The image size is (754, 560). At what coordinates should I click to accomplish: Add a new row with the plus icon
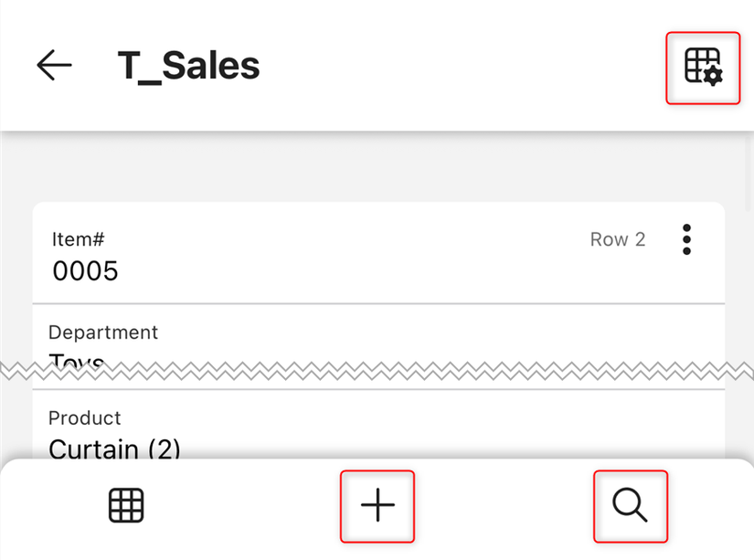click(377, 505)
